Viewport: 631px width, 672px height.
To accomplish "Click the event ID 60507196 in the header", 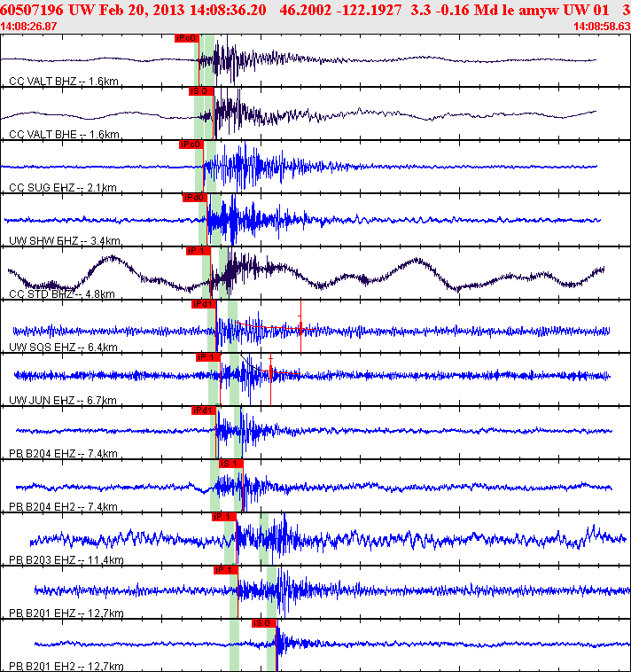I will click(x=31, y=10).
